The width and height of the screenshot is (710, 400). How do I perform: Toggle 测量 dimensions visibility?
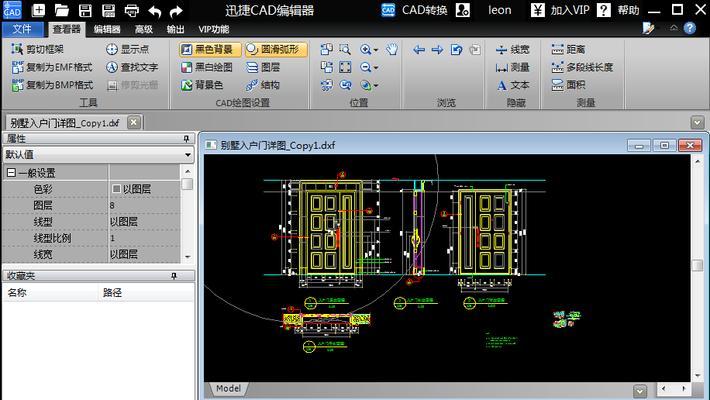[x=512, y=67]
